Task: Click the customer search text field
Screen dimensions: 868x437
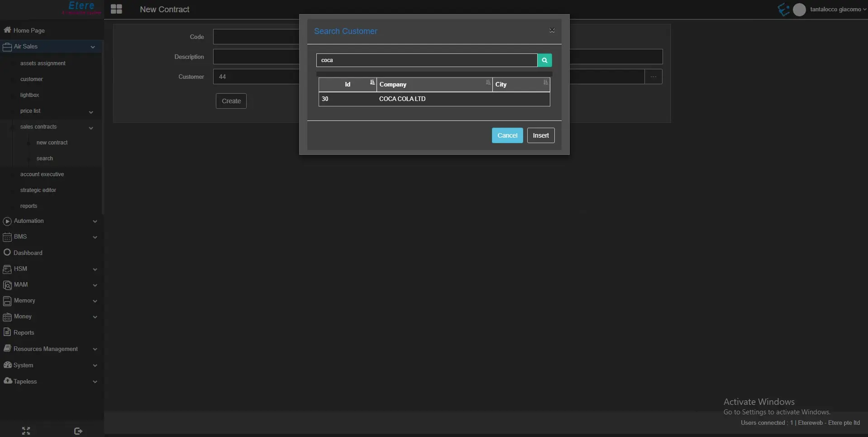Action: pos(426,60)
